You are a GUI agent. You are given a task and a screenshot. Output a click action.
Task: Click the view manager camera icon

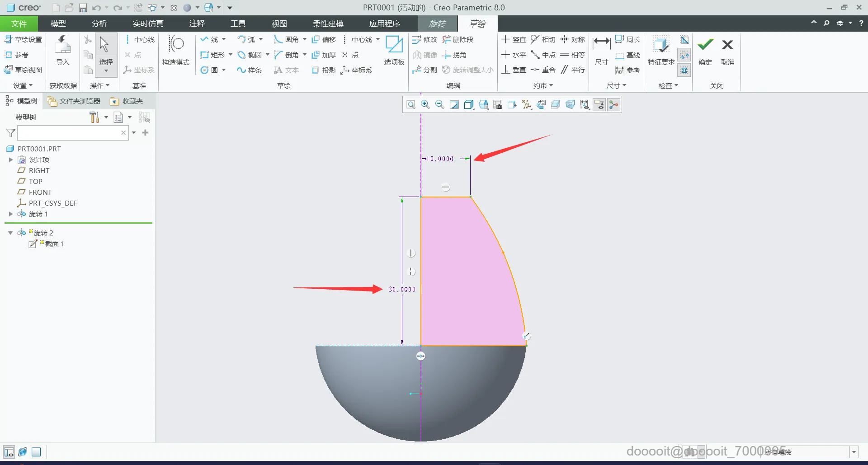tap(498, 105)
